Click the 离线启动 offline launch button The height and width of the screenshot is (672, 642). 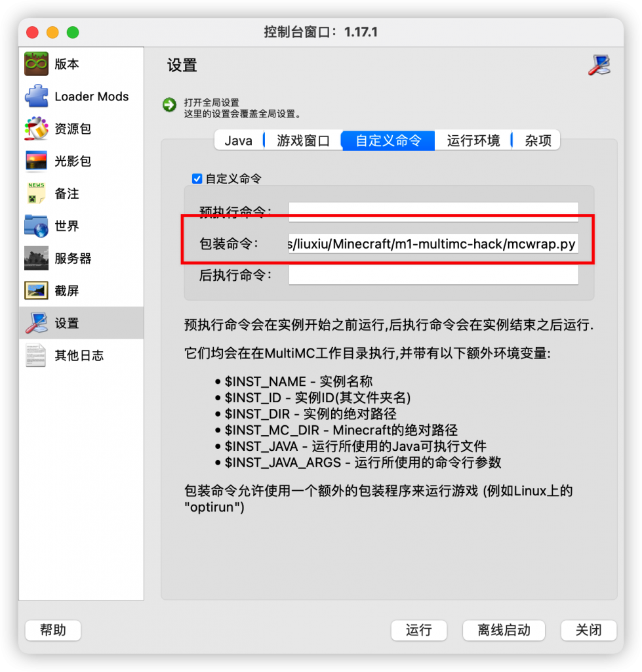pyautogui.click(x=504, y=630)
